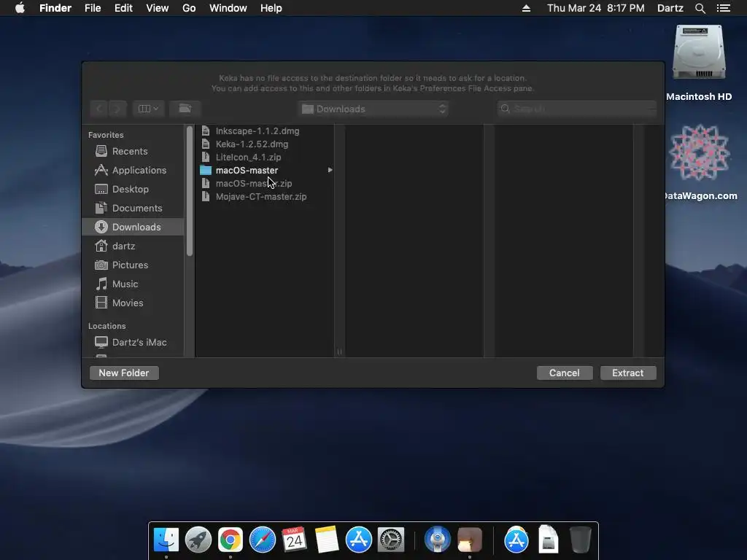This screenshot has width=747, height=560.
Task: Open the Trash in the Dock
Action: click(x=580, y=540)
